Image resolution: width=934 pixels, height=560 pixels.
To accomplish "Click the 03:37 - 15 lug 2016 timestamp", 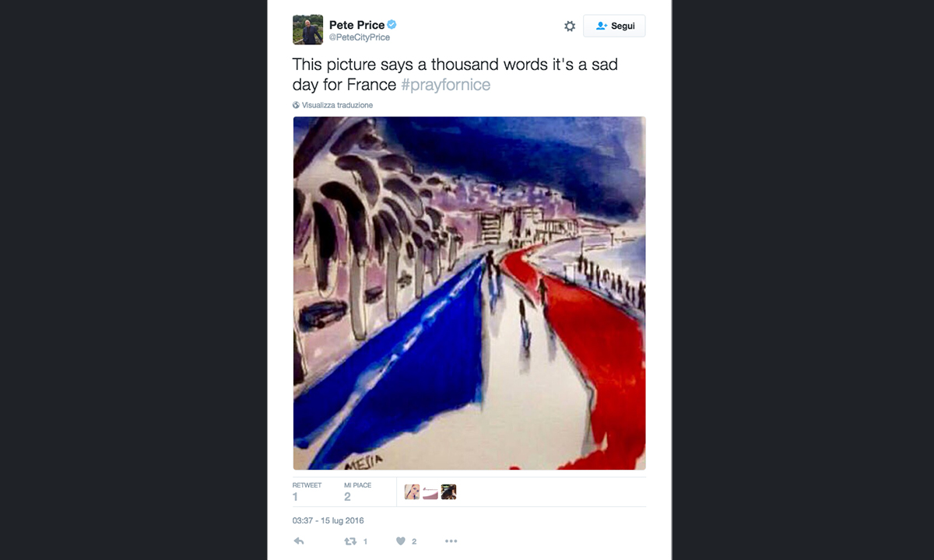I will tap(328, 520).
